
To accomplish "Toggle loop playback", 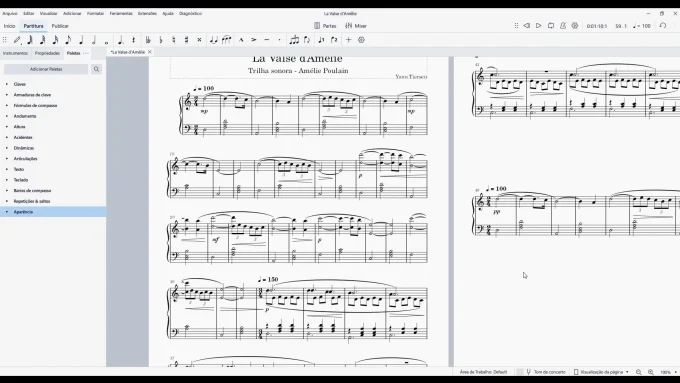I will coord(551,26).
